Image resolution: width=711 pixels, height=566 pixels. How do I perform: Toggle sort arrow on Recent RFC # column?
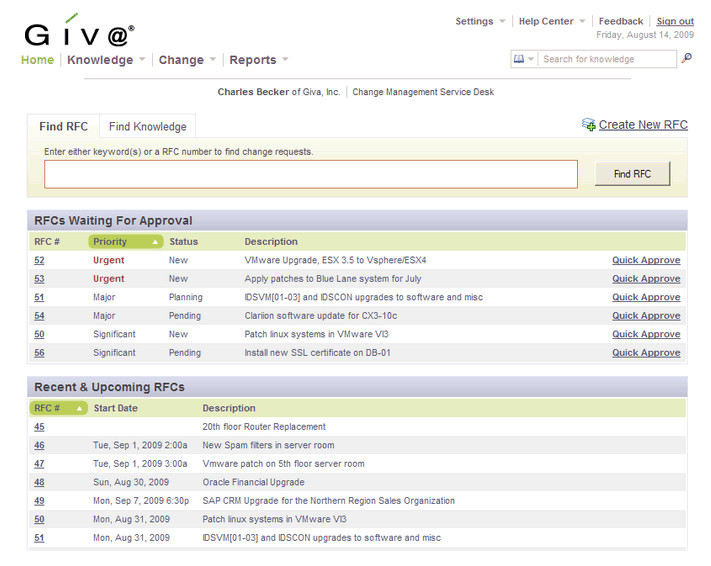(x=79, y=409)
